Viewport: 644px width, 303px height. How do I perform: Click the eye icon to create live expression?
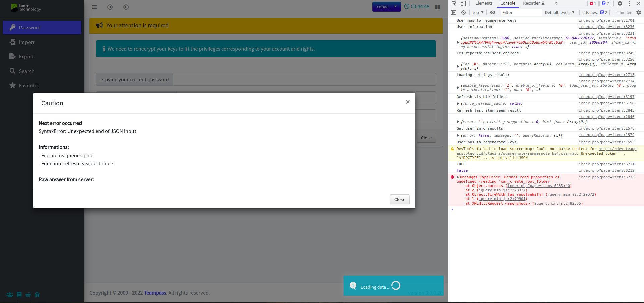(x=493, y=12)
